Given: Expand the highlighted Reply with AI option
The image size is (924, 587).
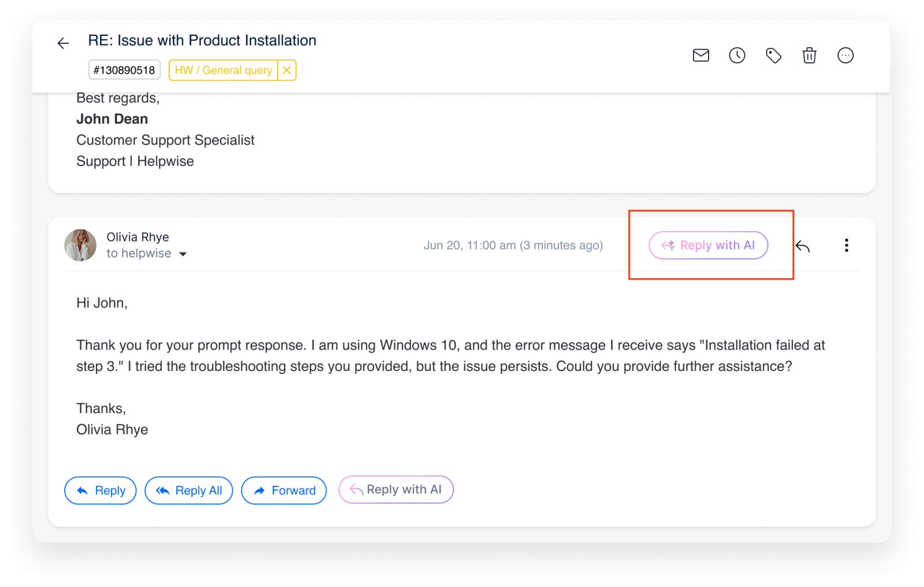Looking at the screenshot, I should tap(708, 245).
